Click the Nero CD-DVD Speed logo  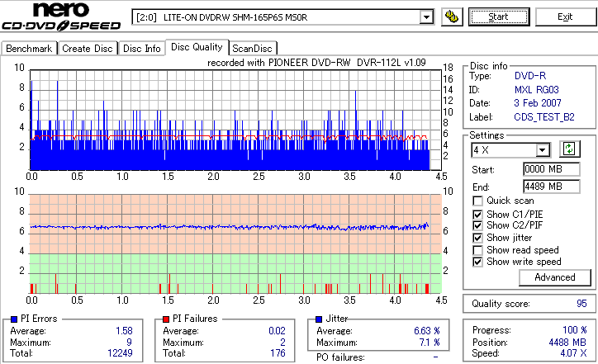61,17
